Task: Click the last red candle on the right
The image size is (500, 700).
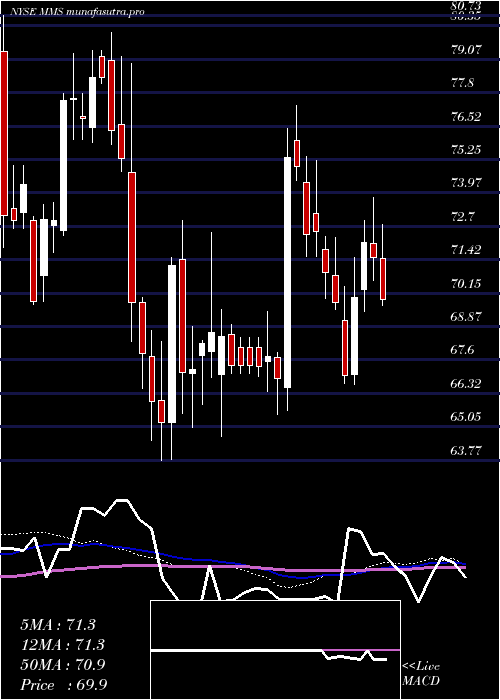Action: pos(383,279)
